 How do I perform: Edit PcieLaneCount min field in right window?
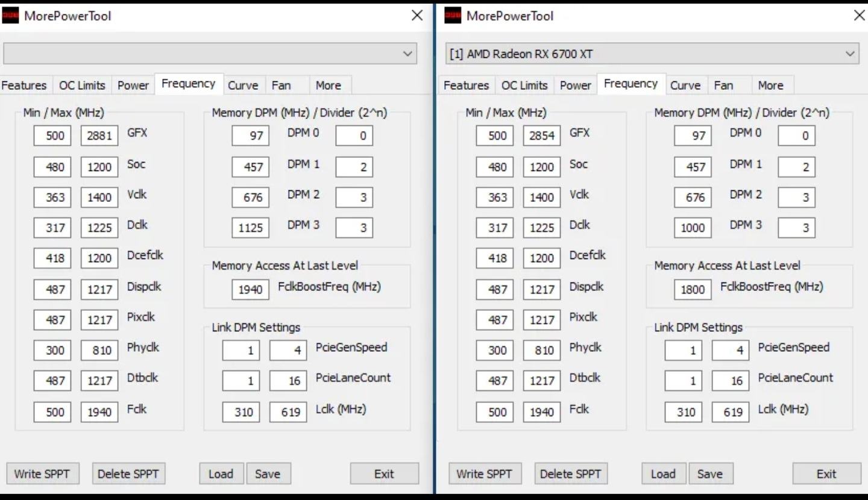tap(684, 381)
